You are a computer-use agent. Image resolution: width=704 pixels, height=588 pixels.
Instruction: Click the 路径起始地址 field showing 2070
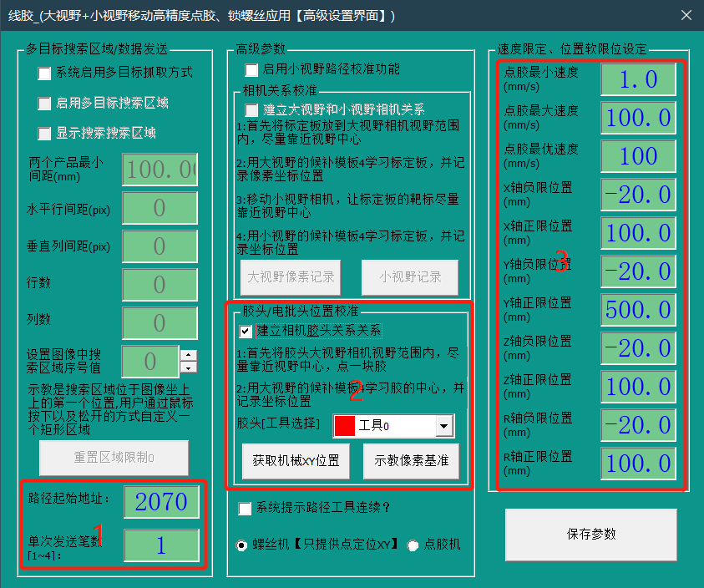coord(161,502)
